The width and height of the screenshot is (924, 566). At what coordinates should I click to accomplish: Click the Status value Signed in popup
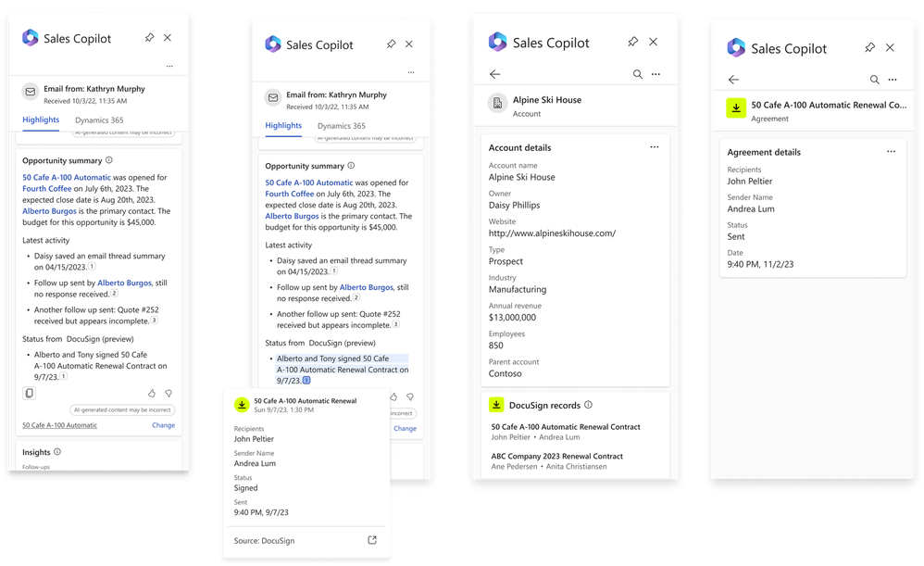click(x=245, y=488)
